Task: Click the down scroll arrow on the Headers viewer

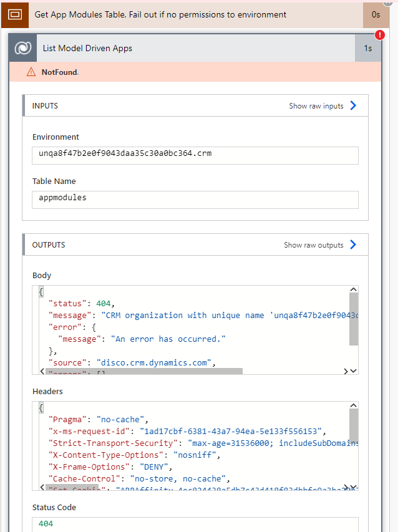Action: (x=353, y=486)
